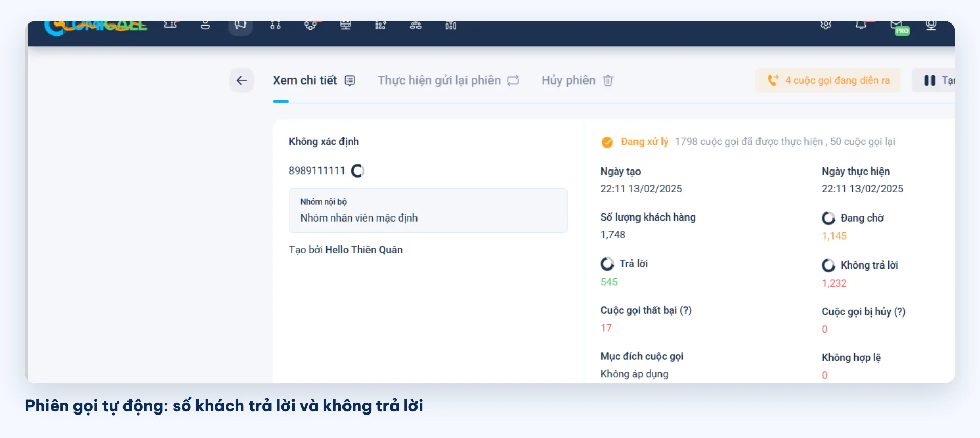Click the spinner icon next to 8989111111
The width and height of the screenshot is (980, 438).
click(x=358, y=171)
